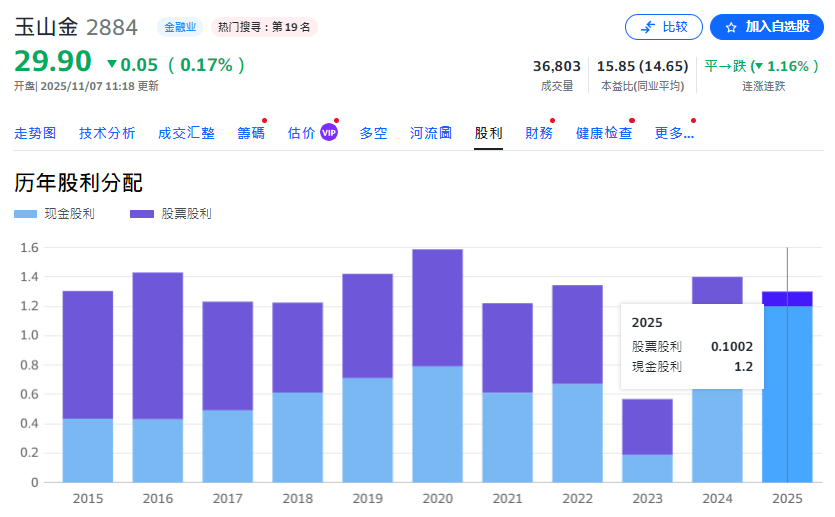Image resolution: width=835 pixels, height=517 pixels.
Task: Click the 玉山金 stock name
Action: [46, 27]
